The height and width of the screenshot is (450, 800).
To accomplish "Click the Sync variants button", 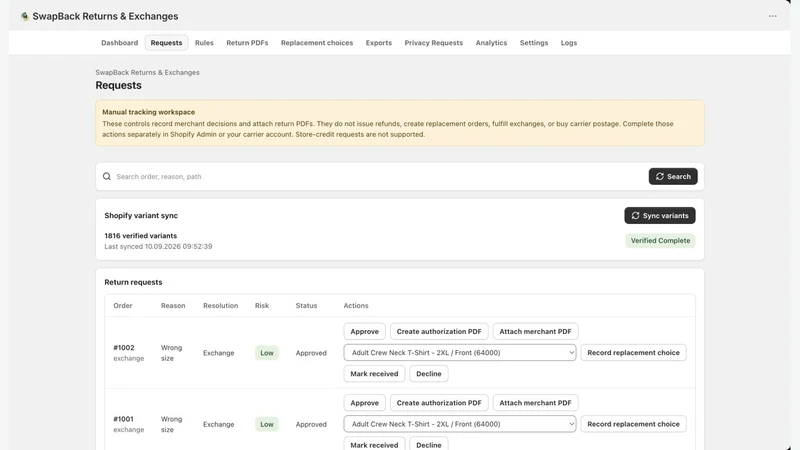I will coord(660,216).
